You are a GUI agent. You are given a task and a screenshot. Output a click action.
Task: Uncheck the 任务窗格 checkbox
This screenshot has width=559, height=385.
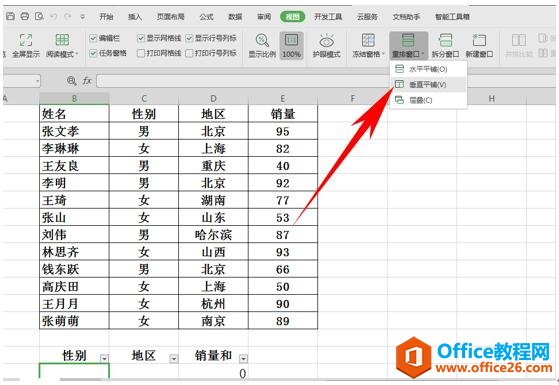[93, 53]
